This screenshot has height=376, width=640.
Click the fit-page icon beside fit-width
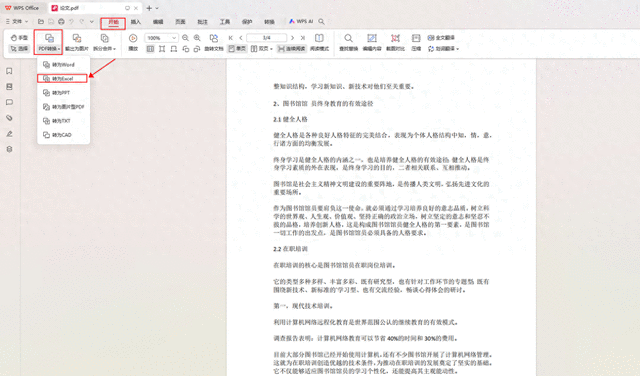click(x=162, y=49)
